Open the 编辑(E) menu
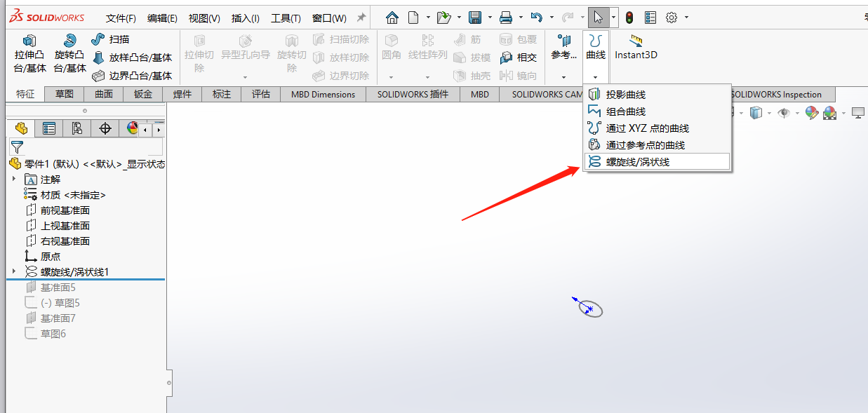The image size is (868, 413). pyautogui.click(x=162, y=18)
